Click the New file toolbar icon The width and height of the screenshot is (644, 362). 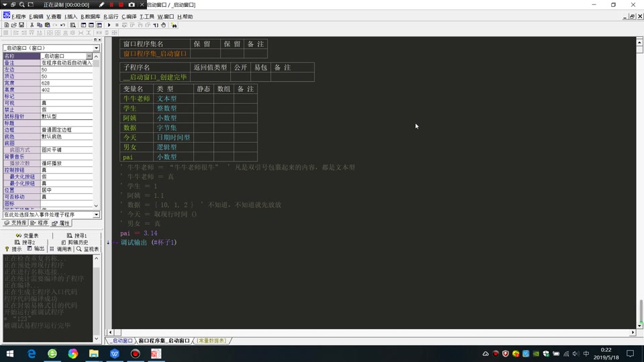coord(7,25)
